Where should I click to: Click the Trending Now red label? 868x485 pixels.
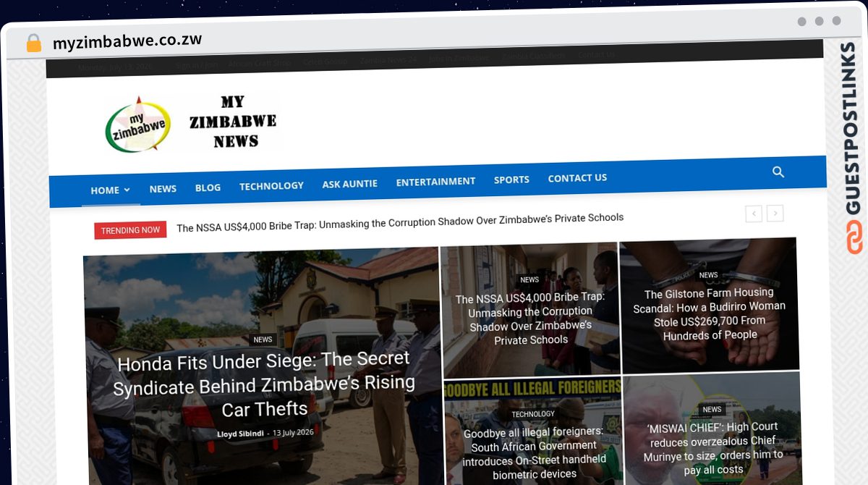[x=130, y=230]
